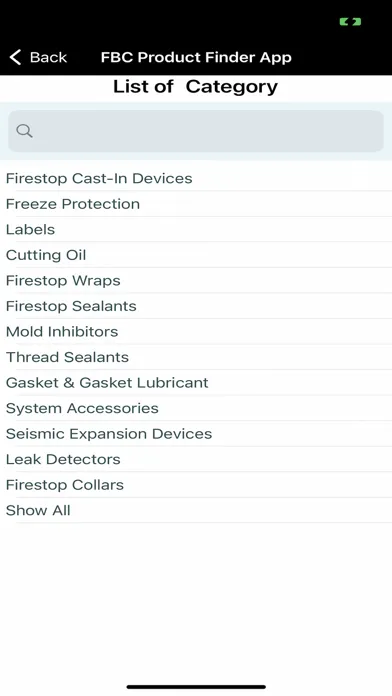392x696 pixels.
Task: Select Seismic Expansion Devices category
Action: (x=196, y=434)
